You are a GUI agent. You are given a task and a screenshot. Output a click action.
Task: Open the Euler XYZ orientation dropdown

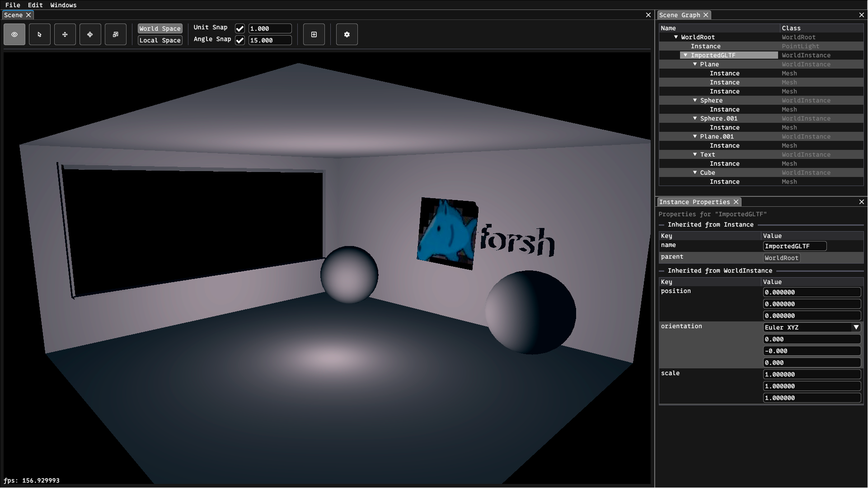(856, 327)
